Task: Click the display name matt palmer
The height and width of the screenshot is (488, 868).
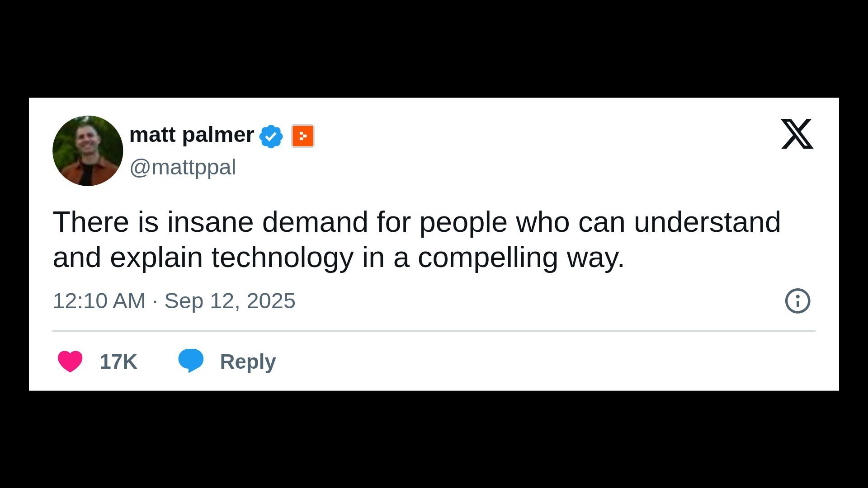Action: [x=191, y=134]
